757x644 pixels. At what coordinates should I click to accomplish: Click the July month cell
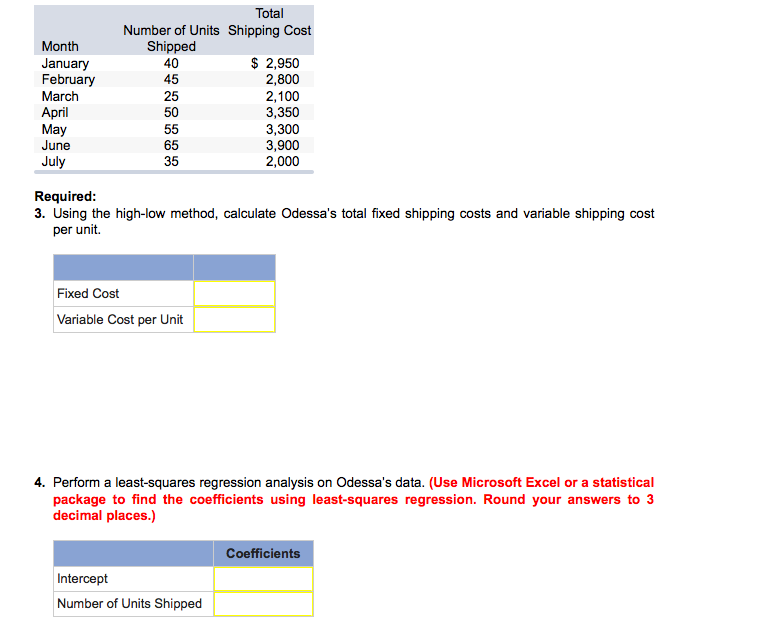(x=53, y=161)
